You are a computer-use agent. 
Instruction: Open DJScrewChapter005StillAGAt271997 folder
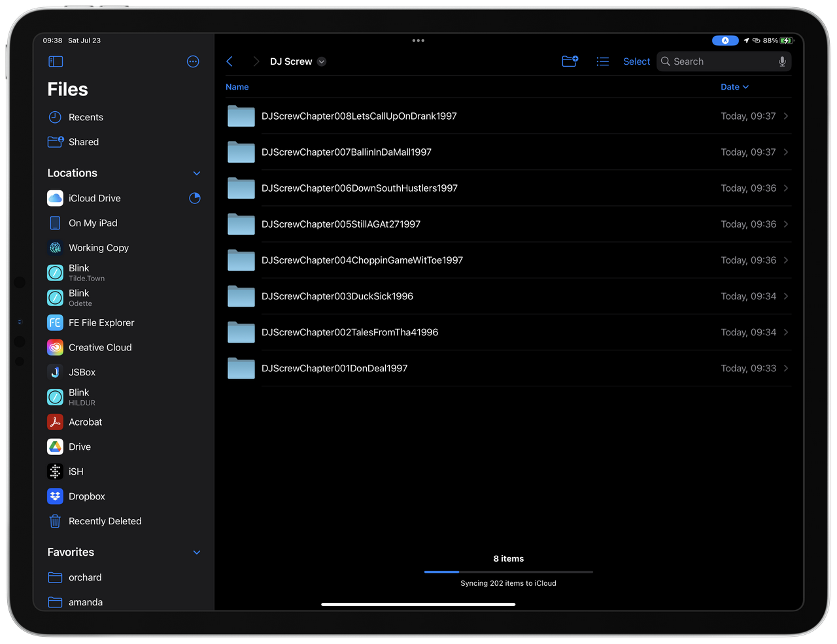point(508,224)
